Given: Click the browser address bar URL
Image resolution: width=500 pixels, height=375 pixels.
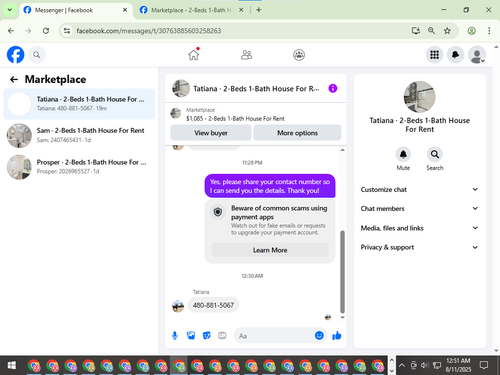Looking at the screenshot, I should (149, 31).
